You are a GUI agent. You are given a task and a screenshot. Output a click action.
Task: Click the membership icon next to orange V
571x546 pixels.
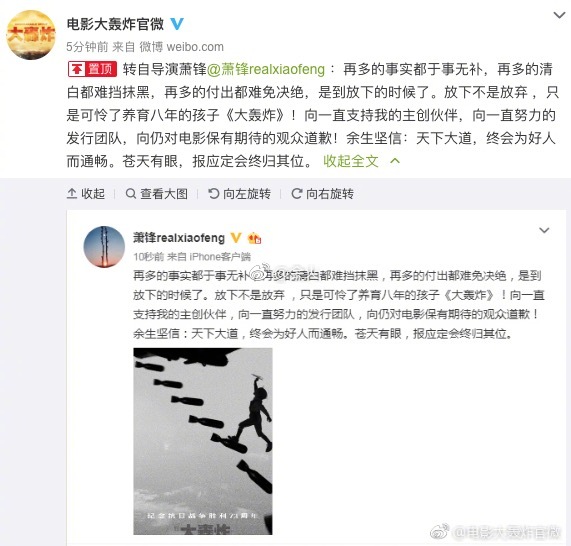(x=255, y=238)
